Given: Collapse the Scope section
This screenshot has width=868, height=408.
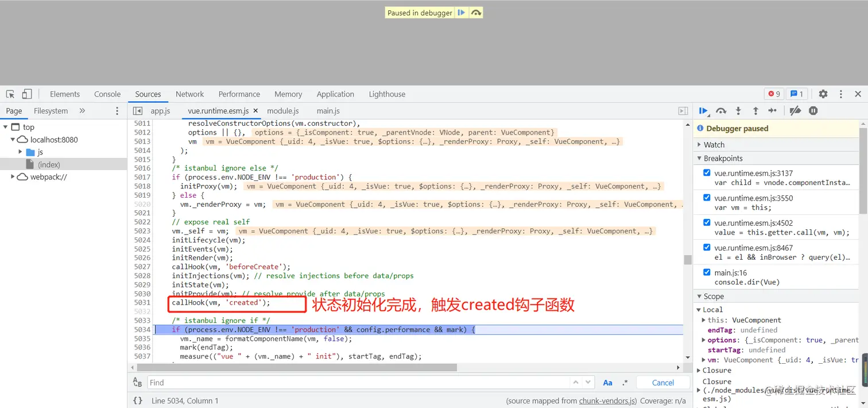Looking at the screenshot, I should click(776, 297).
